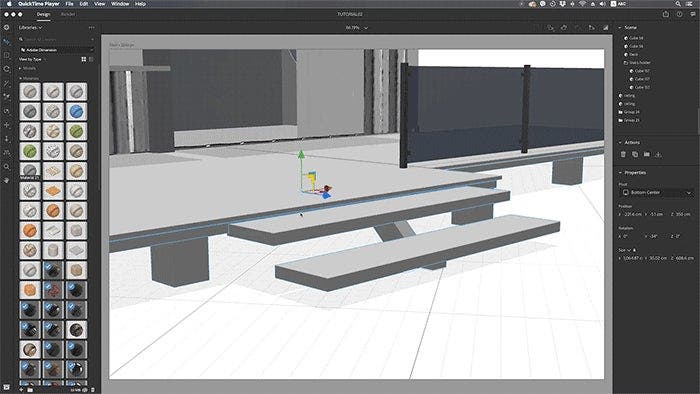The width and height of the screenshot is (700, 394).
Task: Toggle the Size proportion lock icon
Action: [634, 250]
